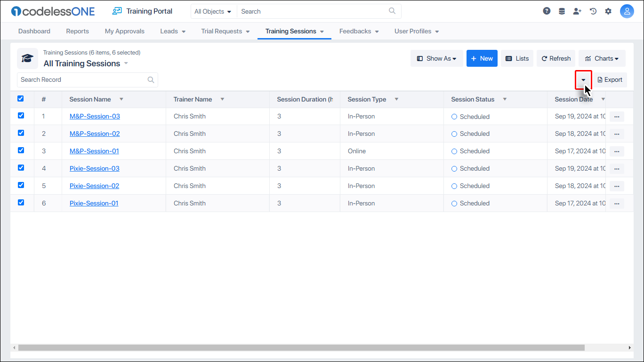Viewport: 644px width, 362px height.
Task: Open settings via the gear icon
Action: (x=608, y=10)
